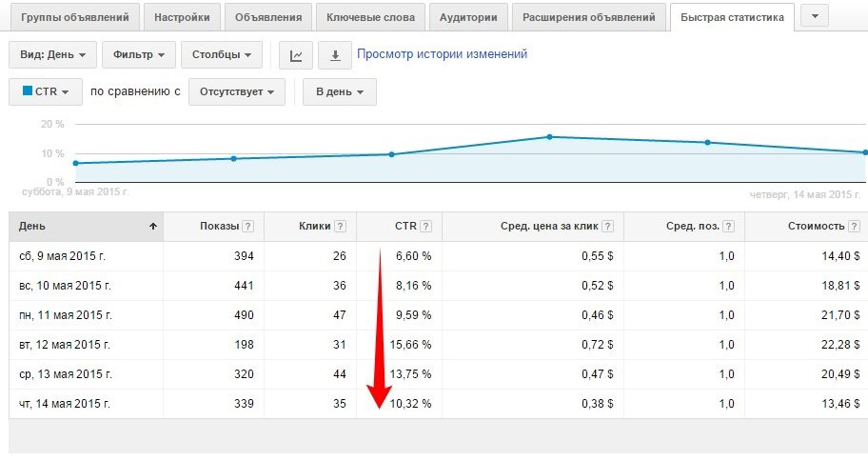
Task: Click first chart data point for 9 May
Action: (x=76, y=163)
